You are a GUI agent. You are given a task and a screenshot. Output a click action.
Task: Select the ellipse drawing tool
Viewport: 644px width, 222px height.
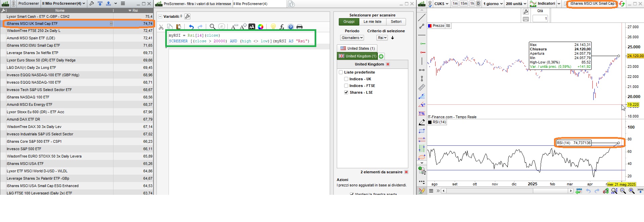click(422, 157)
